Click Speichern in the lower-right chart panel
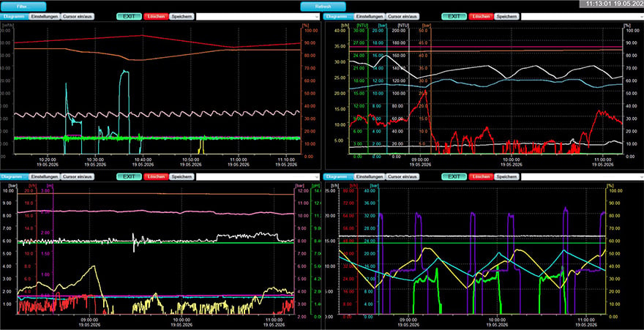 [506, 176]
